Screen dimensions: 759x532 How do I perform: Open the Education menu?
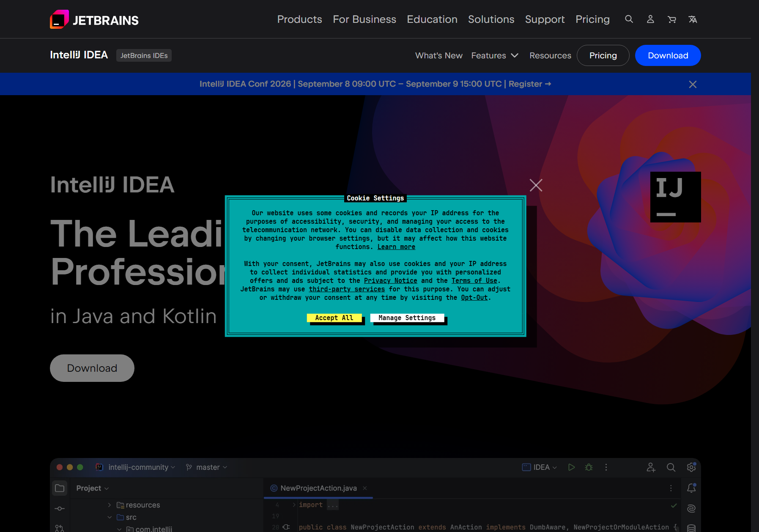tap(432, 19)
